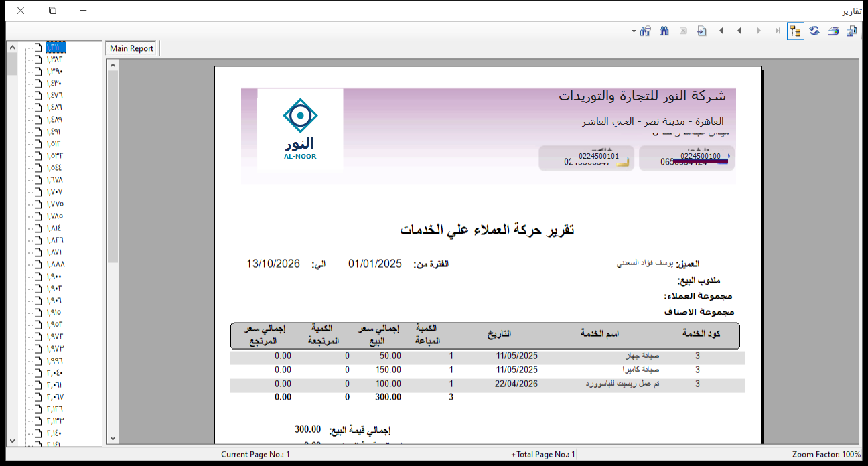868x466 pixels.
Task: Select tree item ١,٥٣٣
Action: [x=54, y=155]
